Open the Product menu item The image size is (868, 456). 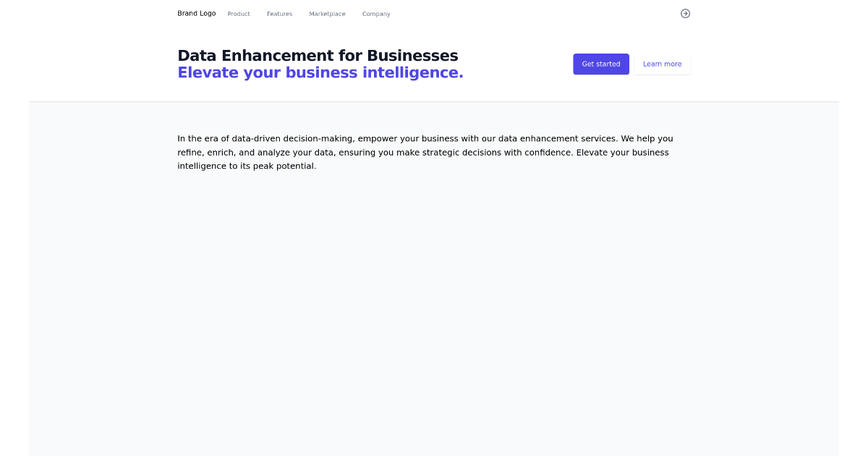coord(239,14)
